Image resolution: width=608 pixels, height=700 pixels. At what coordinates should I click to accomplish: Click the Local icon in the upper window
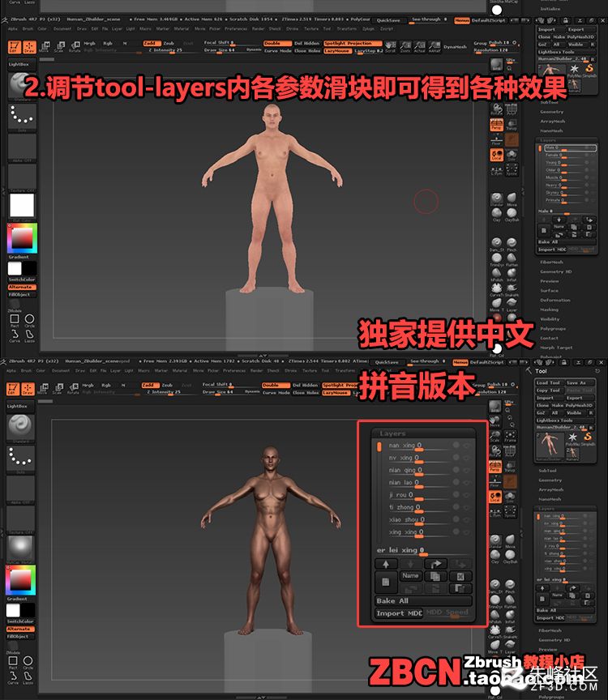(x=496, y=155)
